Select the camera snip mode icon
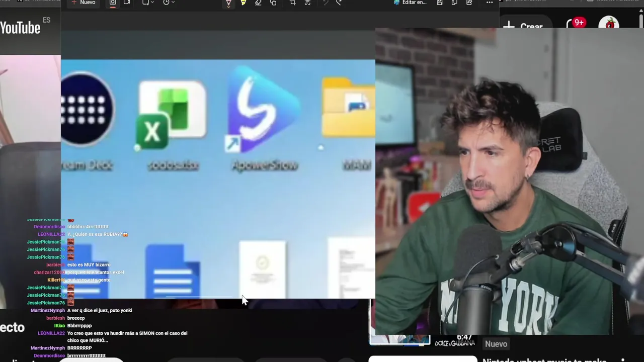The image size is (644, 362). pos(113,3)
